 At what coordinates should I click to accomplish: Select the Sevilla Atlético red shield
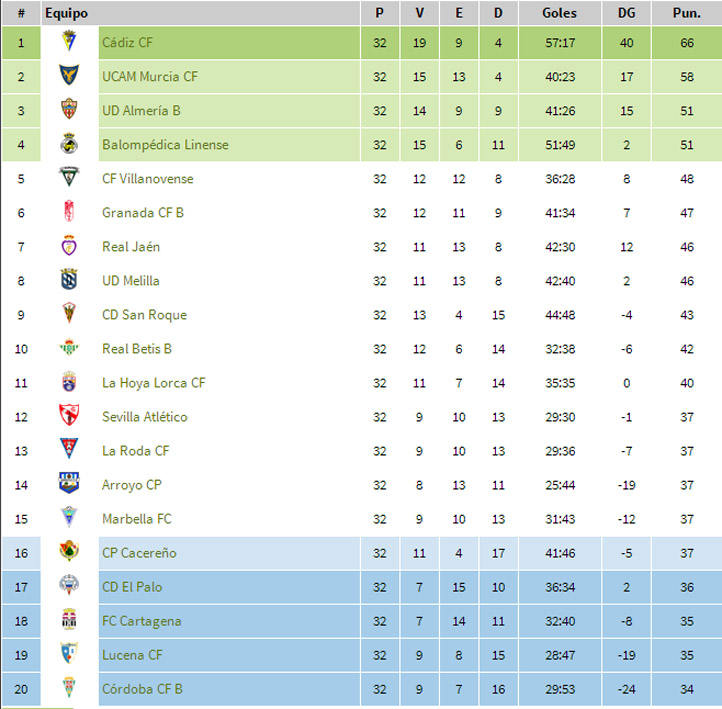[x=69, y=415]
